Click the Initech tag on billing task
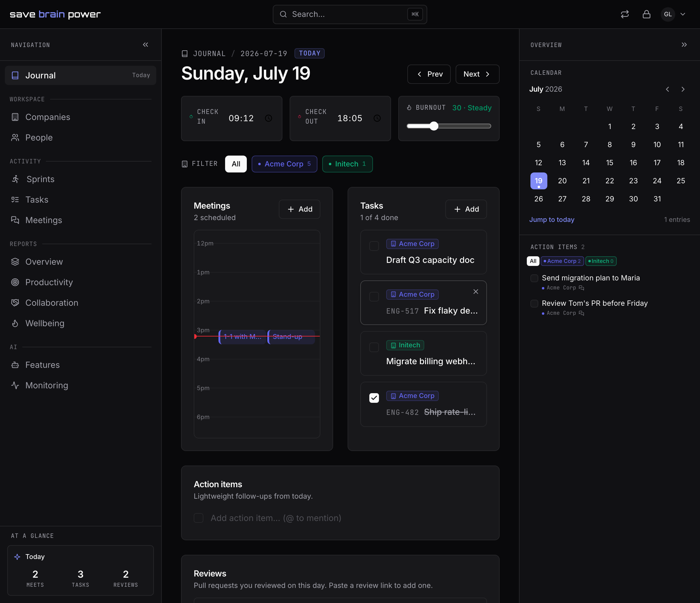 tap(405, 345)
